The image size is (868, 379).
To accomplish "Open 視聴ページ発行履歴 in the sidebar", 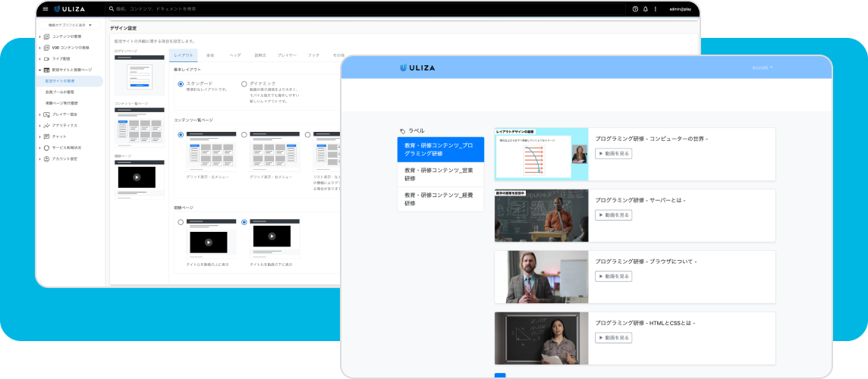I will tap(61, 103).
